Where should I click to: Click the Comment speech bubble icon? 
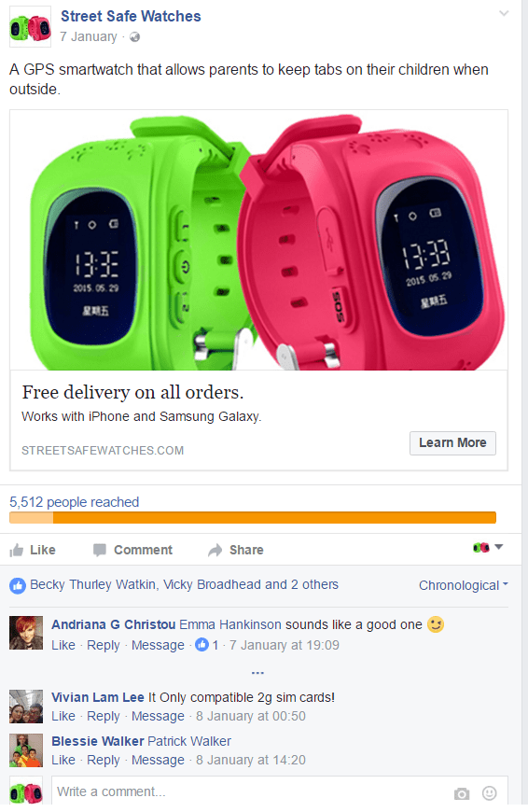pos(100,550)
